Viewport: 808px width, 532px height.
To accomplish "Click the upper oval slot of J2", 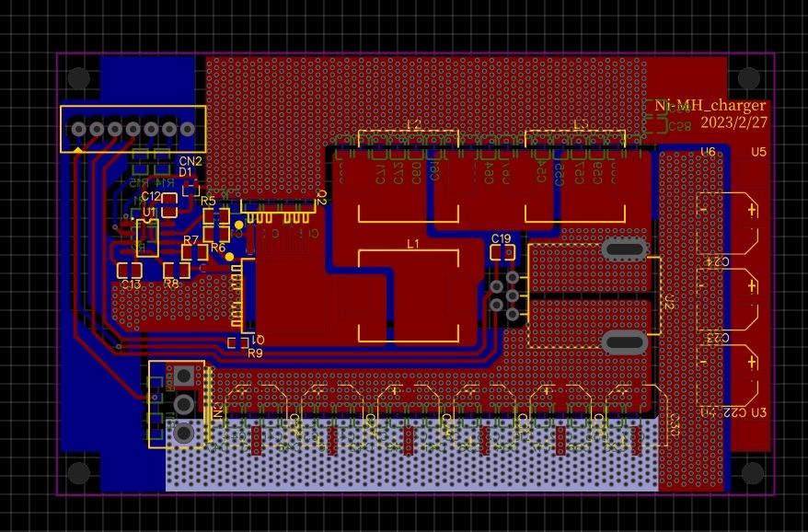I will tap(625, 249).
